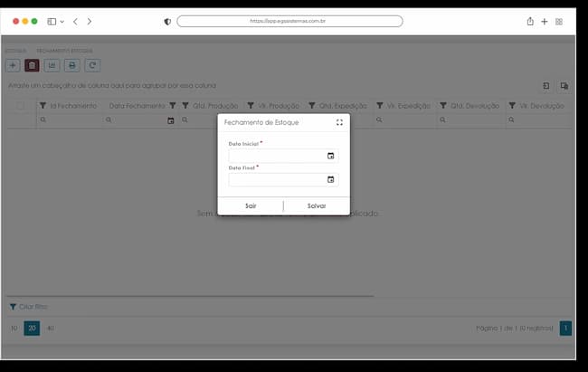Show the browser tab overview grid
Image resolution: width=588 pixels, height=372 pixels.
559,22
